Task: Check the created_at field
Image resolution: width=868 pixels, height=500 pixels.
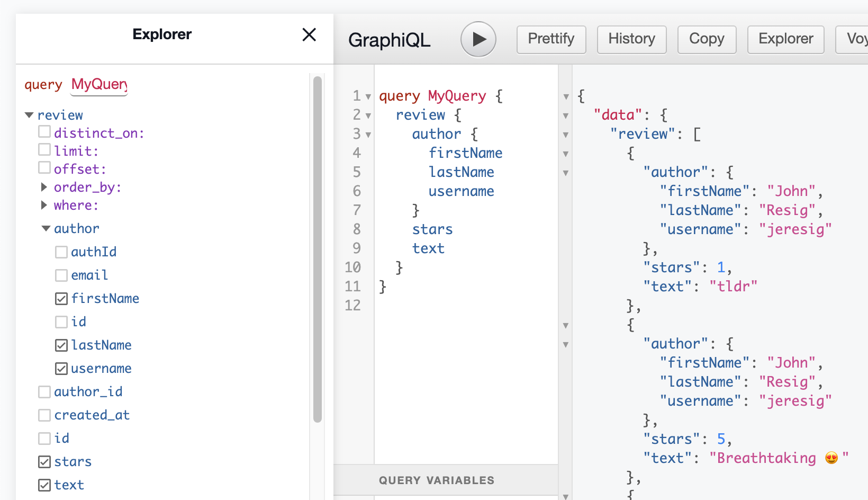Action: [44, 415]
